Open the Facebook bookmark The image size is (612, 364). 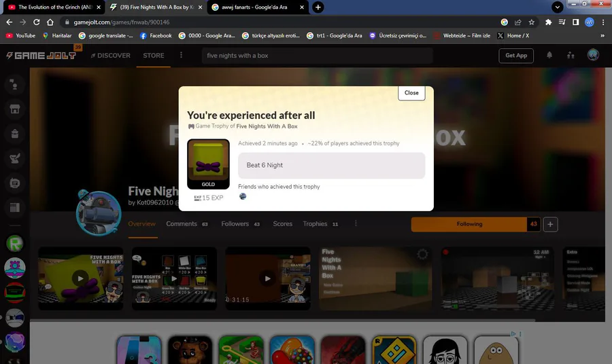156,35
